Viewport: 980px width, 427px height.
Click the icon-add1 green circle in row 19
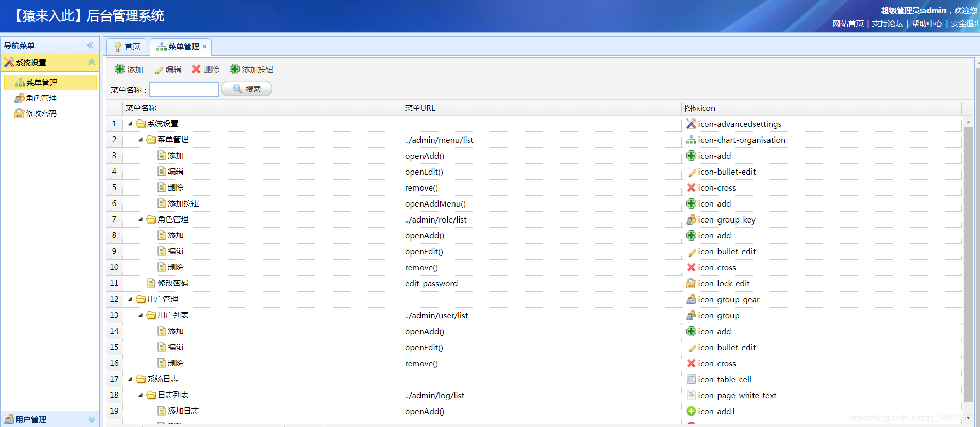click(x=691, y=411)
